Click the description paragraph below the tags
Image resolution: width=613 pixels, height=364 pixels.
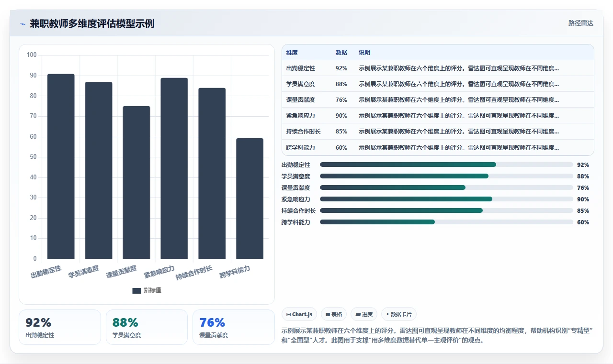tap(437, 335)
